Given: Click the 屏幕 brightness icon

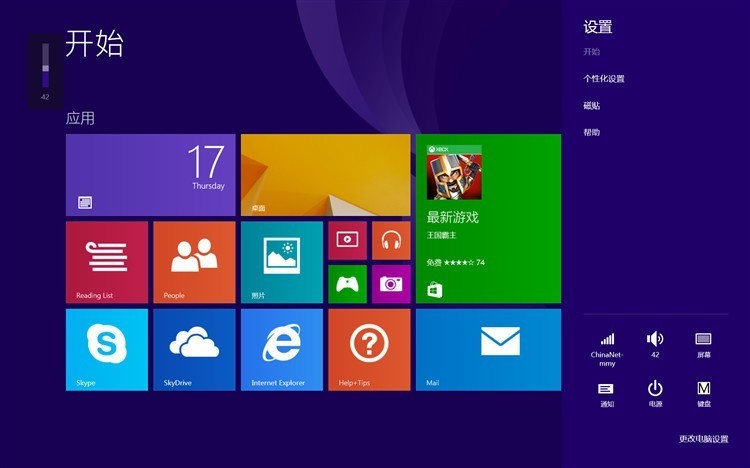Looking at the screenshot, I should click(704, 345).
